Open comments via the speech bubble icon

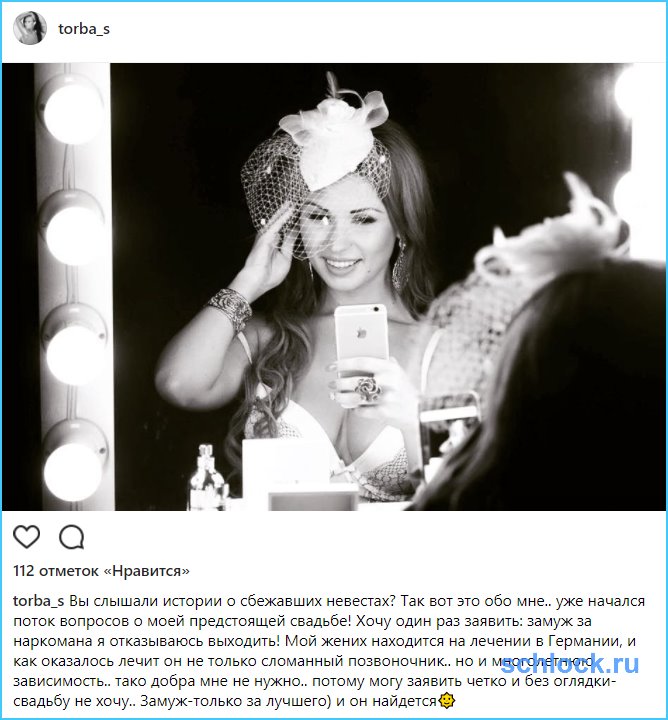tap(72, 537)
